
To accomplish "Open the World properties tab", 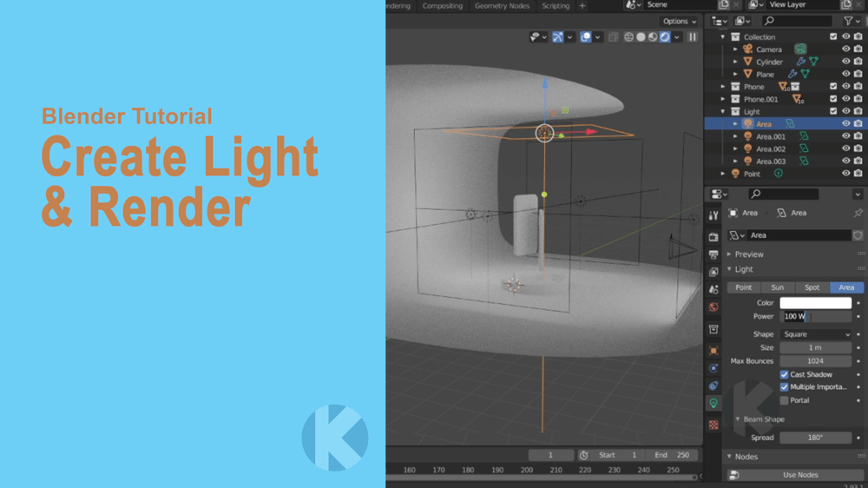I will coord(713,307).
